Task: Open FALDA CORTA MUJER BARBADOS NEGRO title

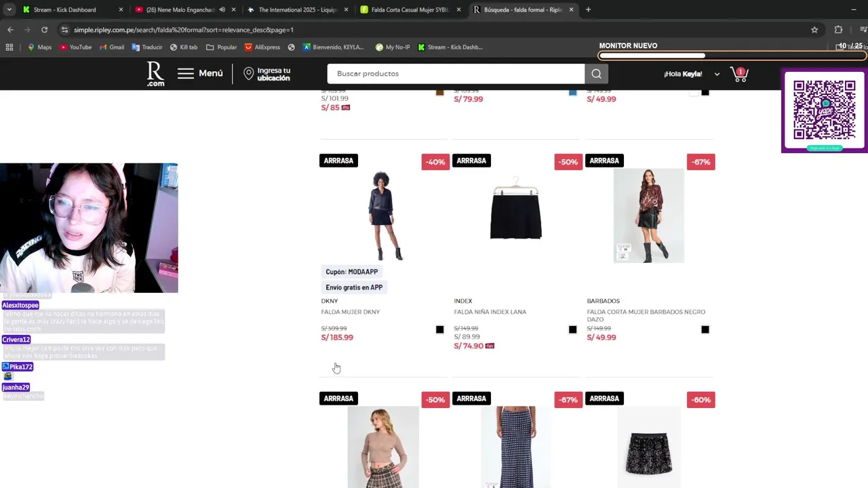Action: click(x=646, y=315)
